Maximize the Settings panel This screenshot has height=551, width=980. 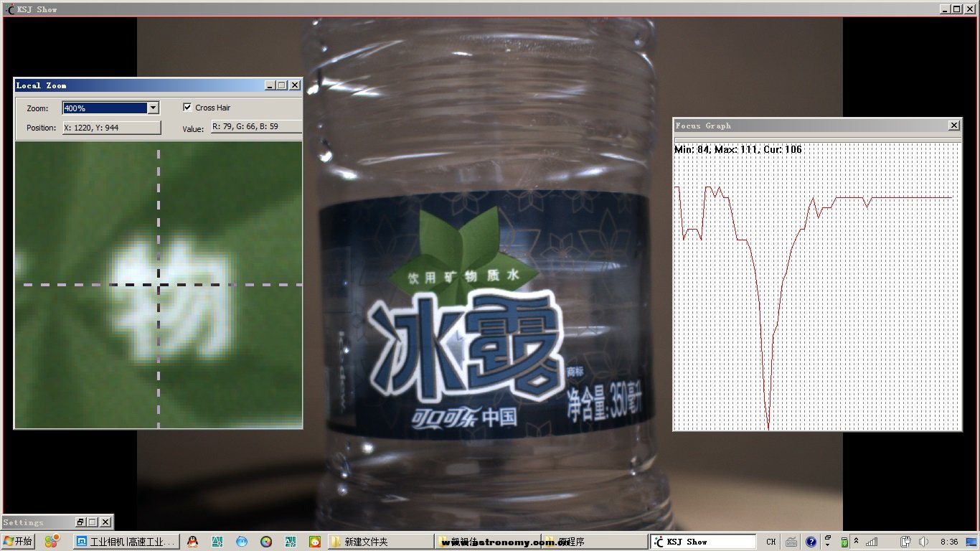click(93, 522)
